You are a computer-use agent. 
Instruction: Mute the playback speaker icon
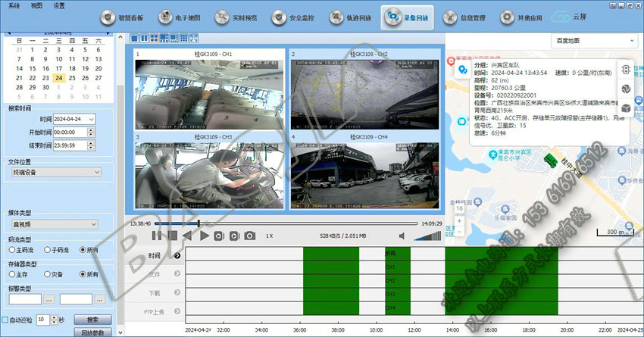(402, 236)
